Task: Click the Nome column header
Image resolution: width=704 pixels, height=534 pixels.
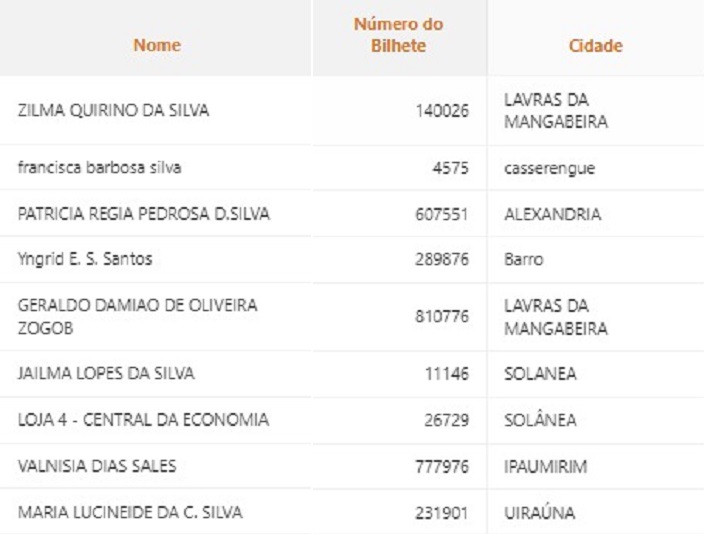Action: 157,45
